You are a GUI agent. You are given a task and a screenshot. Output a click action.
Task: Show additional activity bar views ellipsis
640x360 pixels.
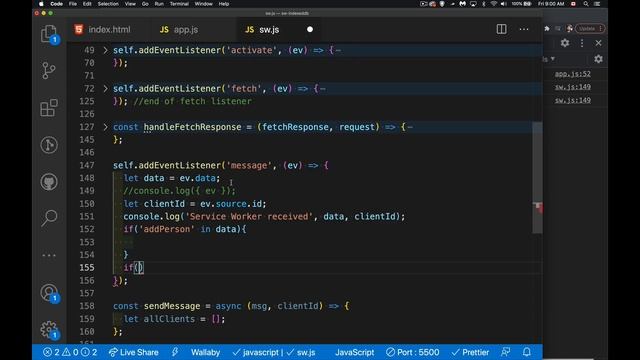[49, 256]
